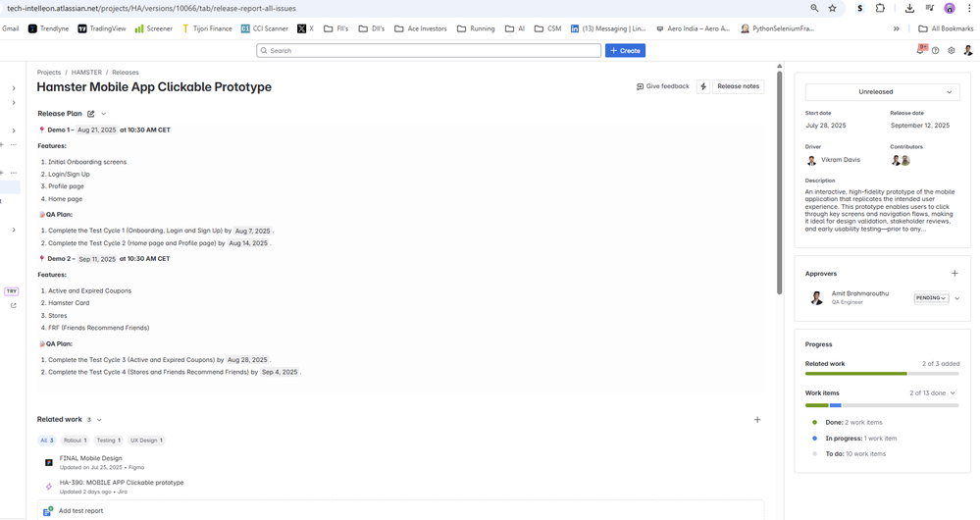Click Give feedback button
The width and height of the screenshot is (980, 520).
[x=662, y=86]
